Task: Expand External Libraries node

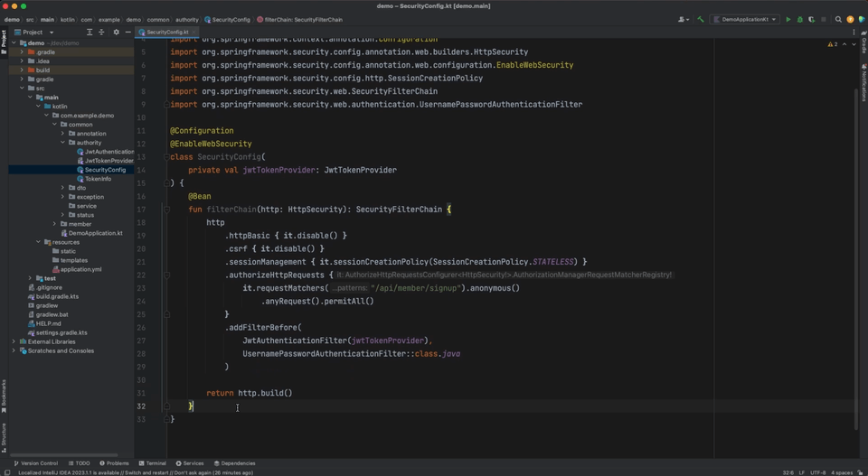Action: 14,341
